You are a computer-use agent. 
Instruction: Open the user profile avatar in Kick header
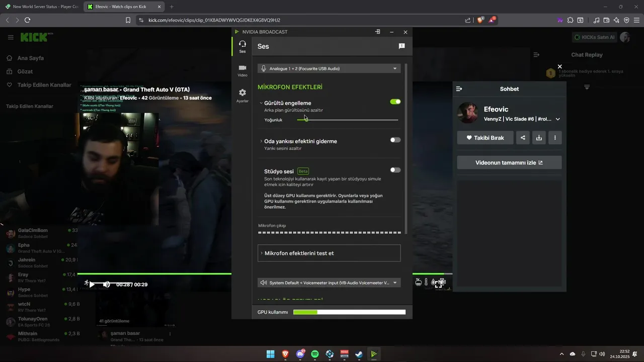(x=625, y=37)
